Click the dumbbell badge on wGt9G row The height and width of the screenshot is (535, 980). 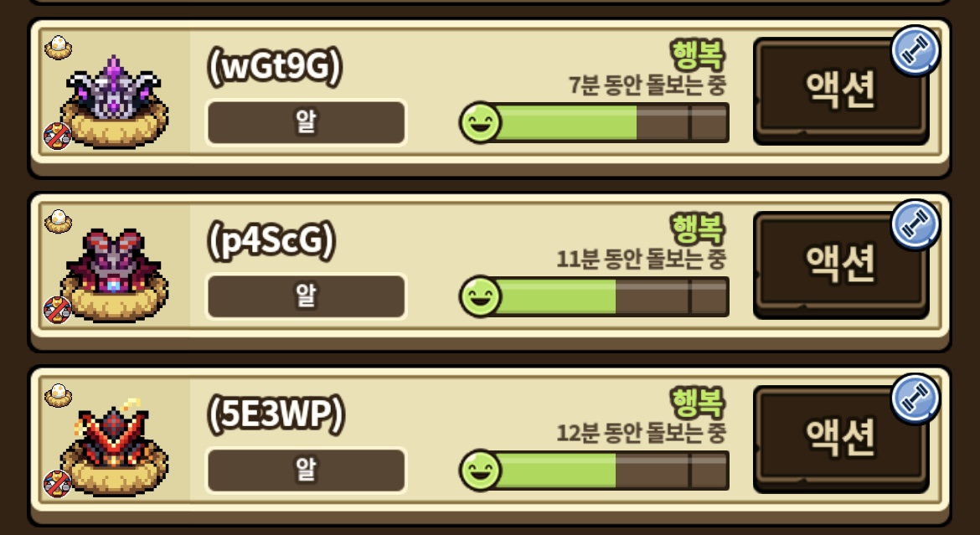tap(915, 50)
